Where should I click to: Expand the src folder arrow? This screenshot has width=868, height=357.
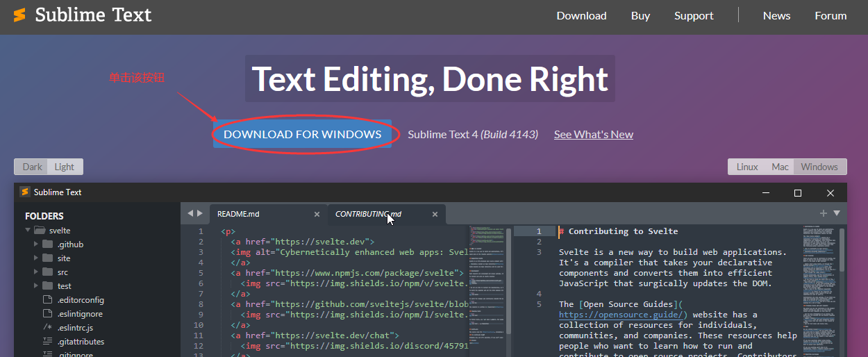[36, 272]
